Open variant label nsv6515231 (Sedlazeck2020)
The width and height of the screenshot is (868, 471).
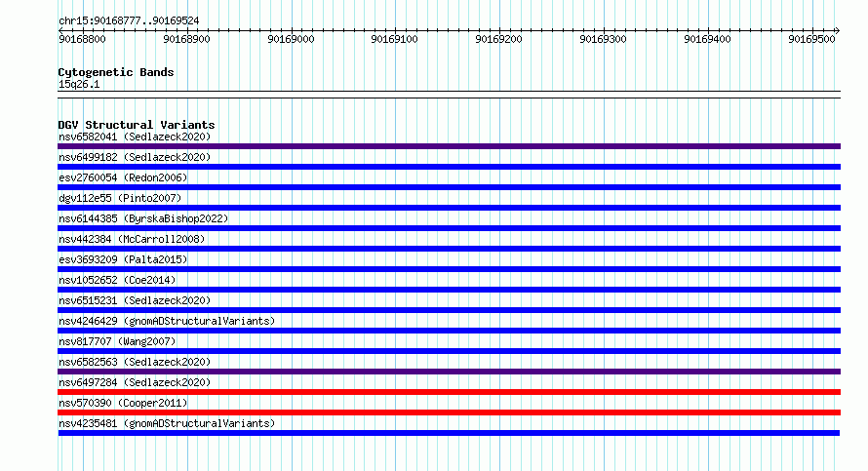tap(135, 300)
